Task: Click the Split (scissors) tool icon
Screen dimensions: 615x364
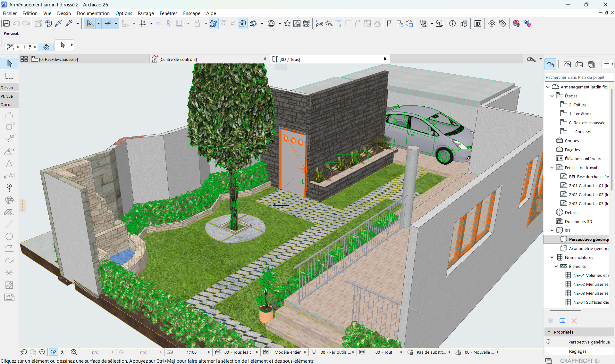Action: point(319,23)
